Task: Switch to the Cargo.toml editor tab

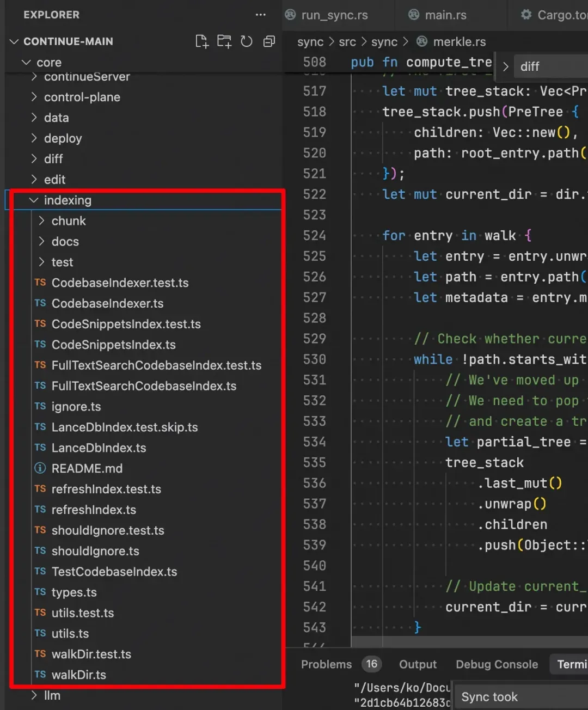Action: click(563, 15)
